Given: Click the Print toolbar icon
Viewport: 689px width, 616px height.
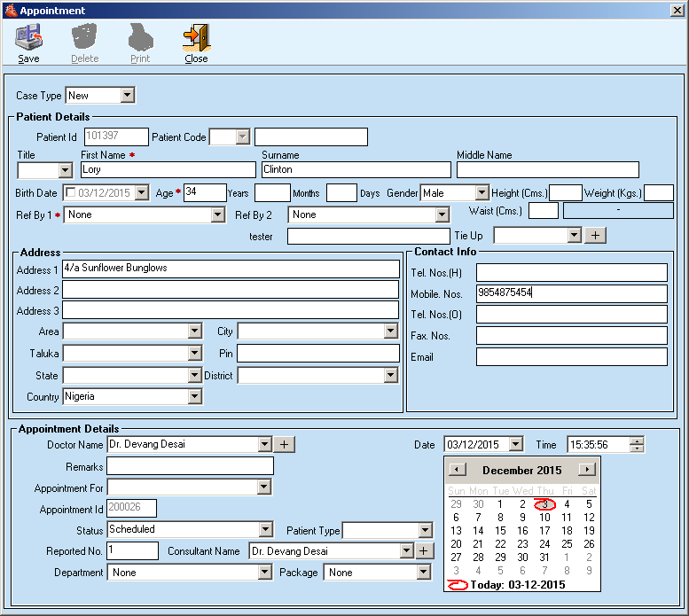Looking at the screenshot, I should pyautogui.click(x=140, y=39).
